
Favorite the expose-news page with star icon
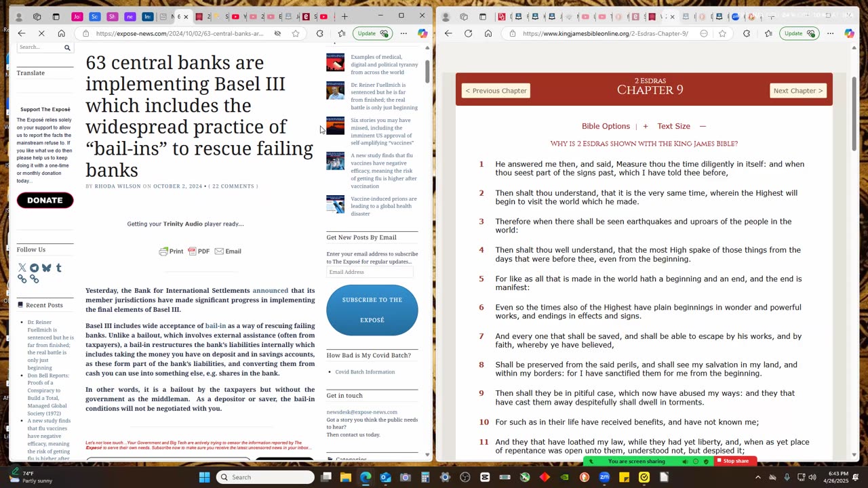point(296,33)
